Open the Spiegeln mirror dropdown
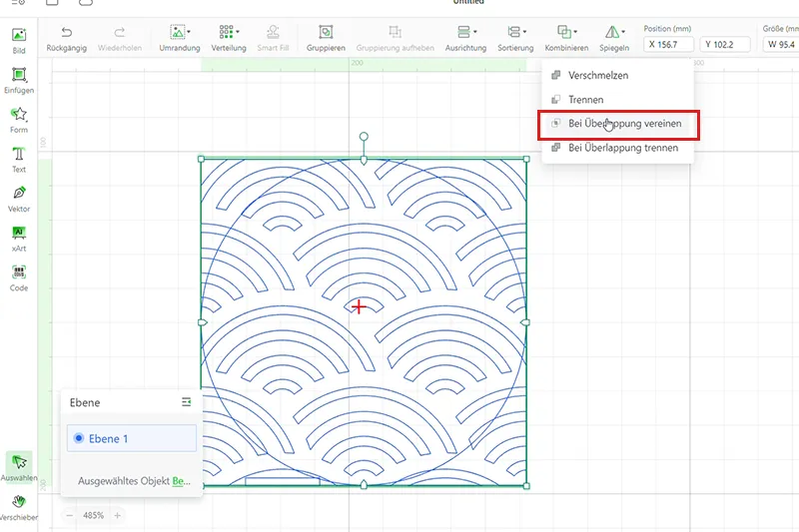The width and height of the screenshot is (799, 532). point(614,39)
